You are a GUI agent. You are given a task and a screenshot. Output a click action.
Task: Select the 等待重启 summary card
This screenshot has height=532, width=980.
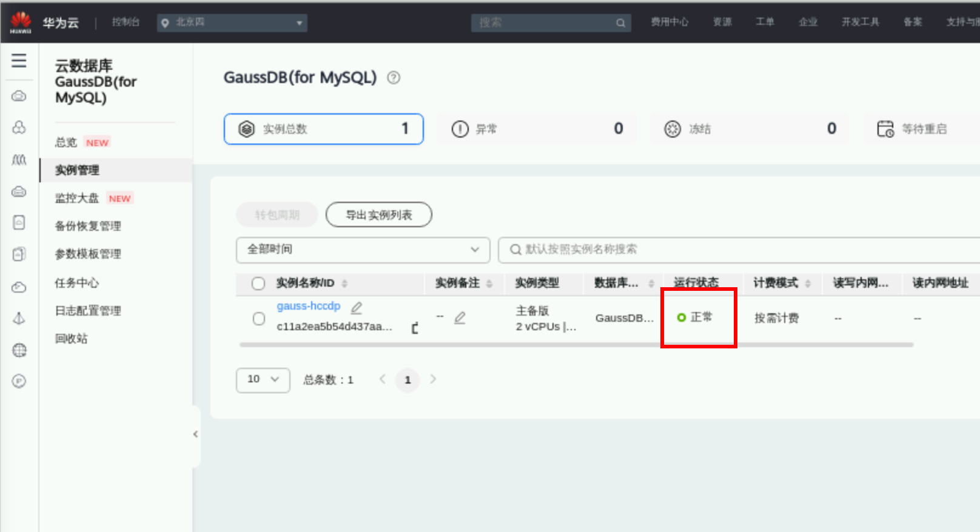(x=922, y=129)
